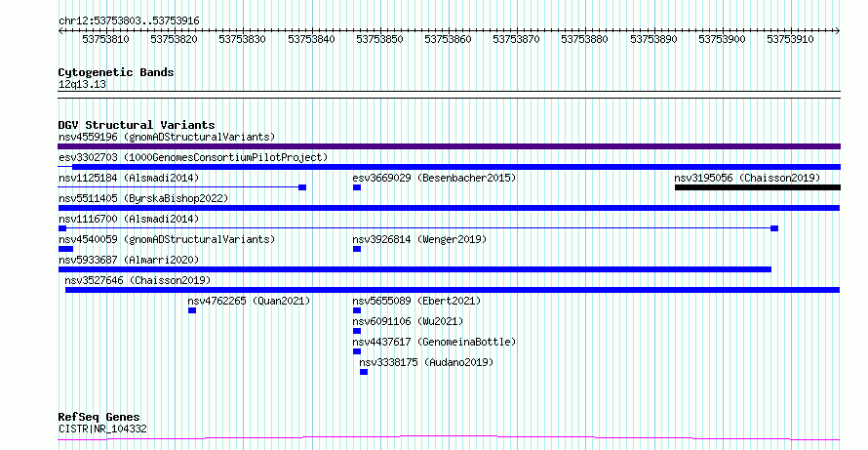Open nsv1125184 (Alsmadi2014) variant label
This screenshot has height=450, width=868.
[x=129, y=178]
